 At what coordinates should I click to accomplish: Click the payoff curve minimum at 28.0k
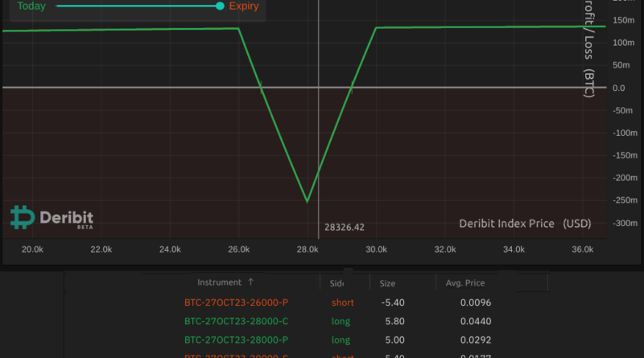click(307, 201)
